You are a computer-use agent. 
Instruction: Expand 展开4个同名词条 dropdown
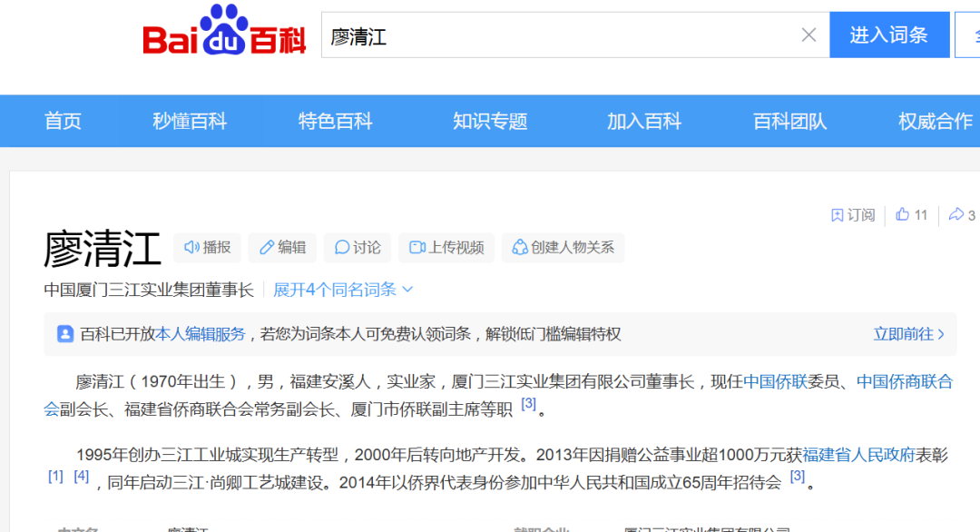click(343, 290)
